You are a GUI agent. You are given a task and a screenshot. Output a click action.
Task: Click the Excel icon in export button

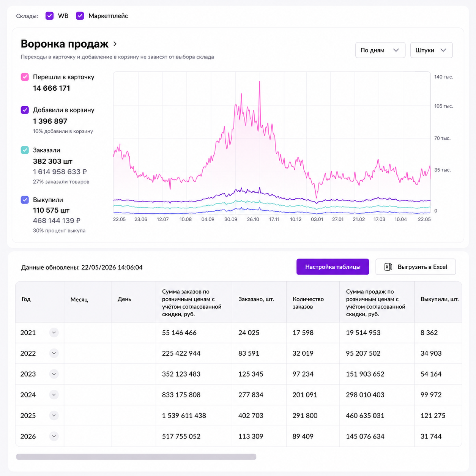(x=388, y=267)
